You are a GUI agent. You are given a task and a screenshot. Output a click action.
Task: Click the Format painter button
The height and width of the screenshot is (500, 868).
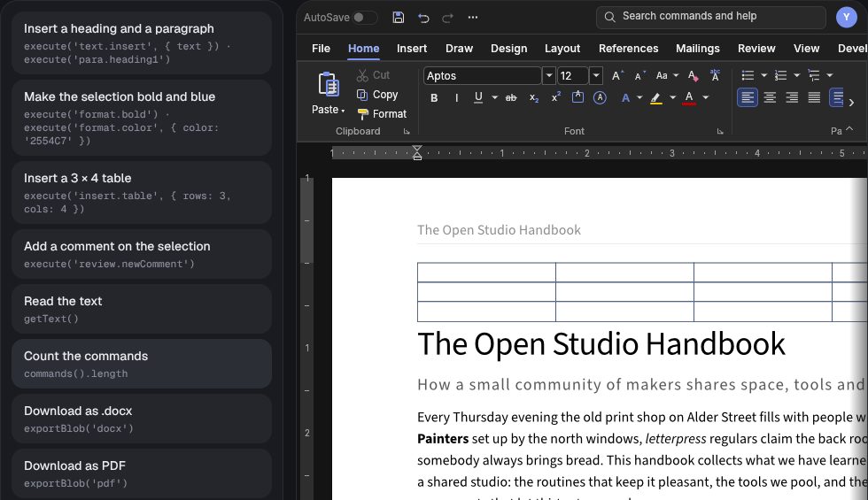382,114
